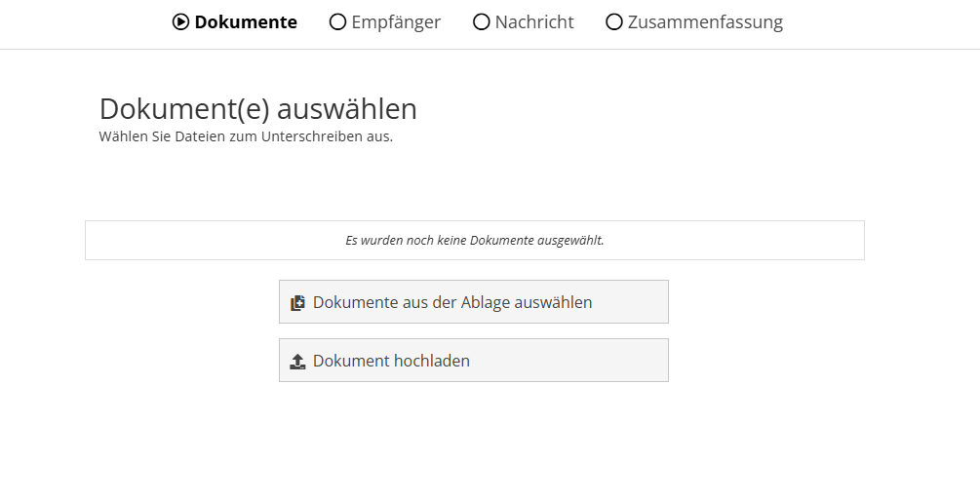Click the circle icon next to Nachricht
The image size is (980, 501).
[481, 21]
